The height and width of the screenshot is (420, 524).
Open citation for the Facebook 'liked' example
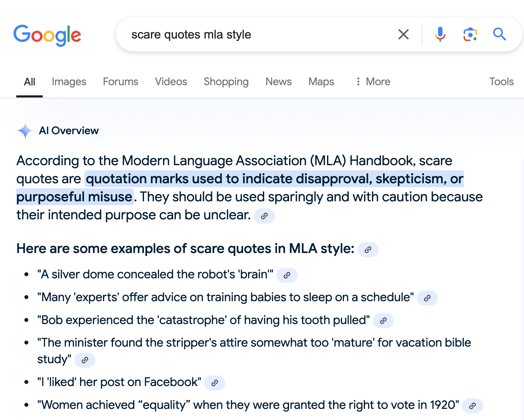pos(214,383)
